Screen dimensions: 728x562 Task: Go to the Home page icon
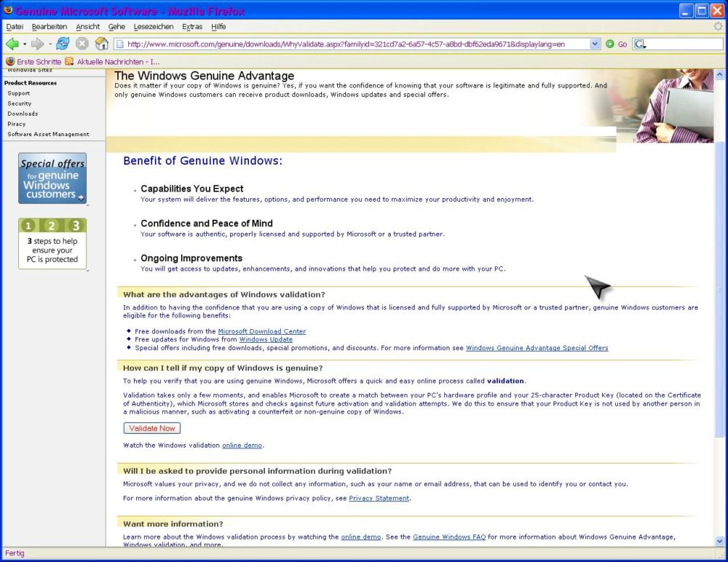pos(102,44)
